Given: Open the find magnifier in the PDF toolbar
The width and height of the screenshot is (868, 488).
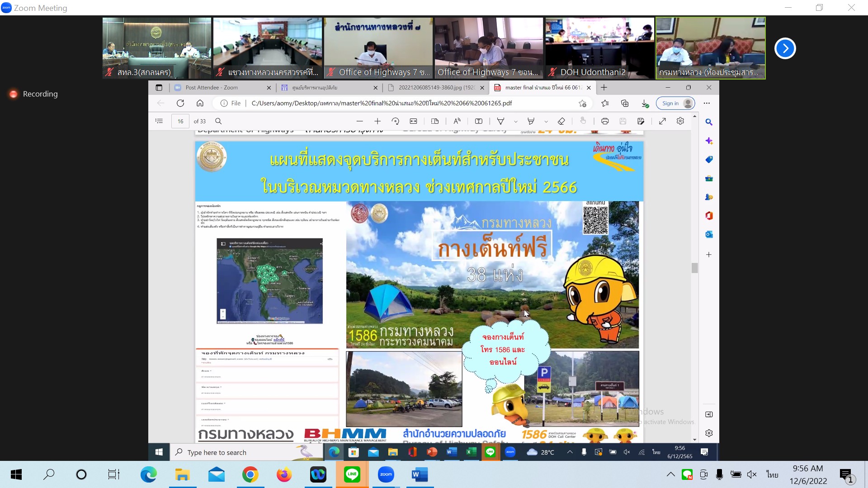Looking at the screenshot, I should tap(218, 121).
